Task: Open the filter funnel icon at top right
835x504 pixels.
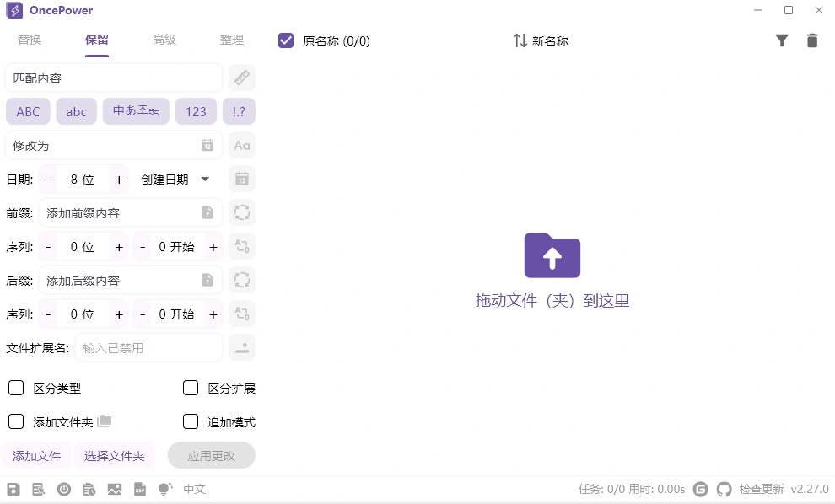Action: pos(781,40)
